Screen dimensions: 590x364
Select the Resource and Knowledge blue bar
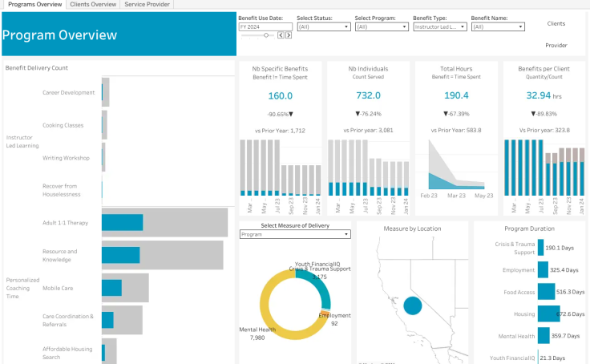[121, 255]
